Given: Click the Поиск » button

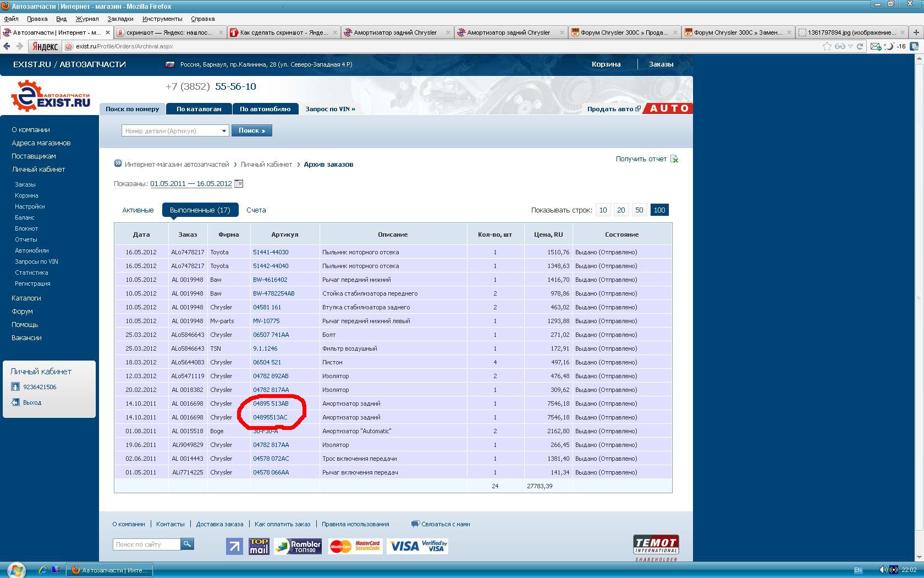Looking at the screenshot, I should pos(252,130).
